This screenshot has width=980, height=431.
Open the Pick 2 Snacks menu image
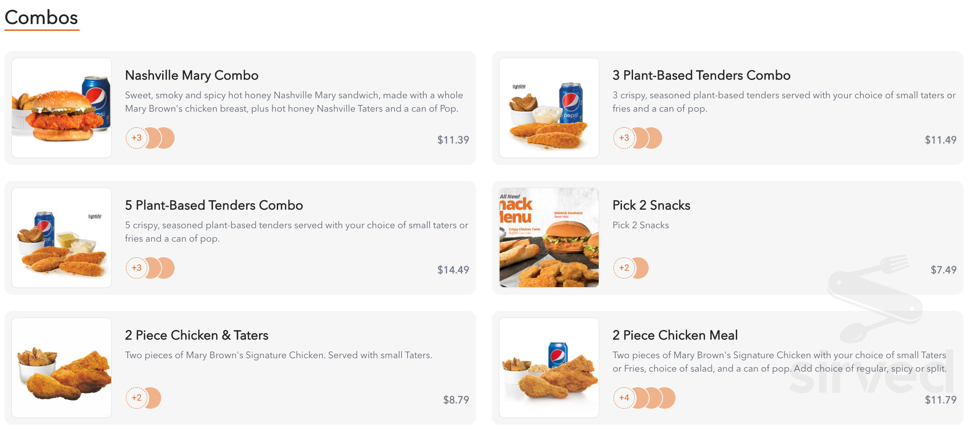(549, 238)
